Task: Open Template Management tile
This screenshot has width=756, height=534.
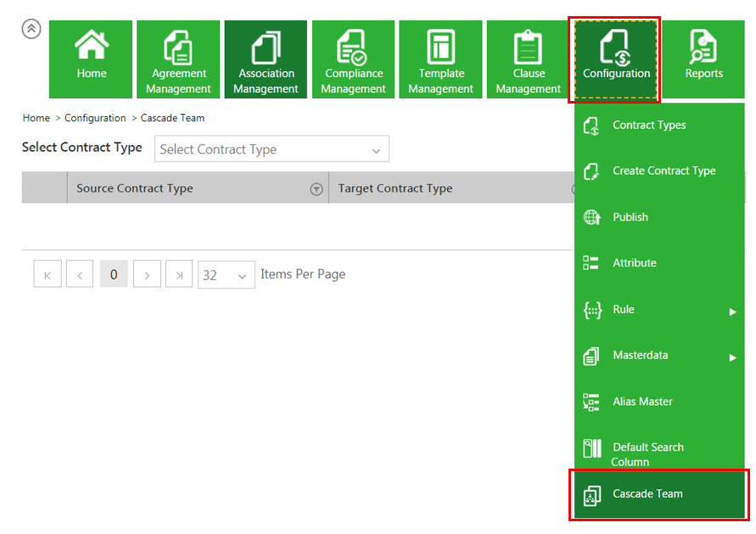Action: click(x=440, y=59)
